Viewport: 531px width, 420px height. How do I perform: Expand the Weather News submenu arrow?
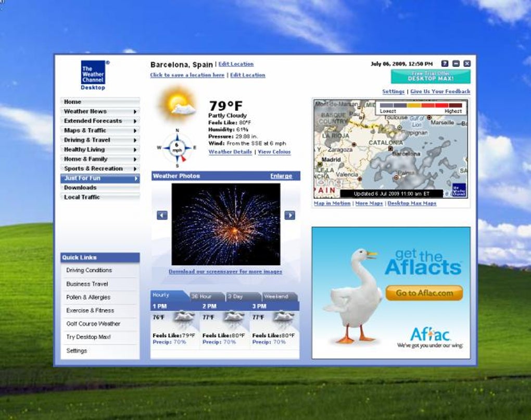(135, 112)
